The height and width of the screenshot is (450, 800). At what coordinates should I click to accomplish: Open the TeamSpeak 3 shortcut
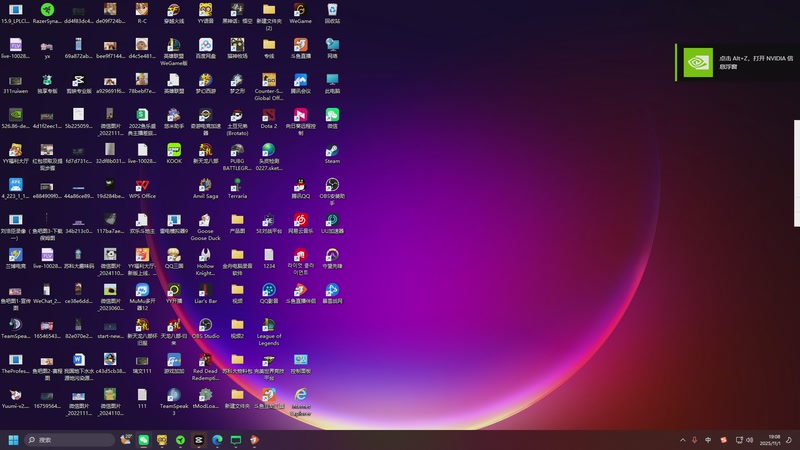tap(174, 402)
